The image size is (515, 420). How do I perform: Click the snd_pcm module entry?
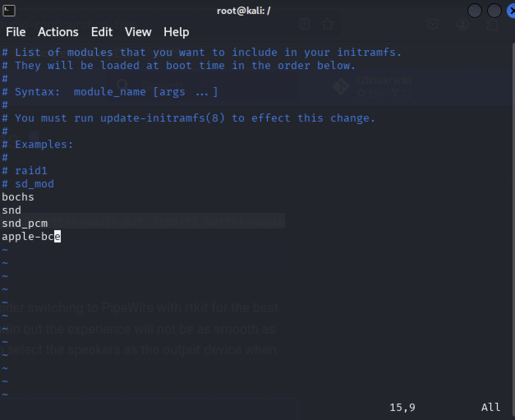coord(25,224)
